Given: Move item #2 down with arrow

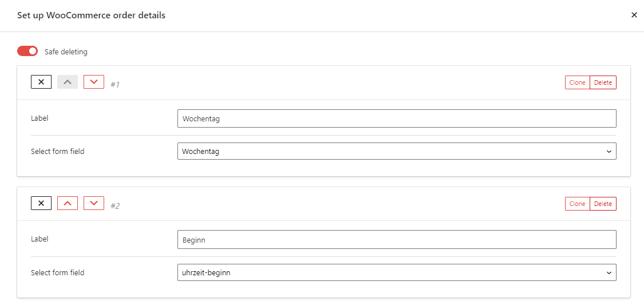Looking at the screenshot, I should click(94, 203).
